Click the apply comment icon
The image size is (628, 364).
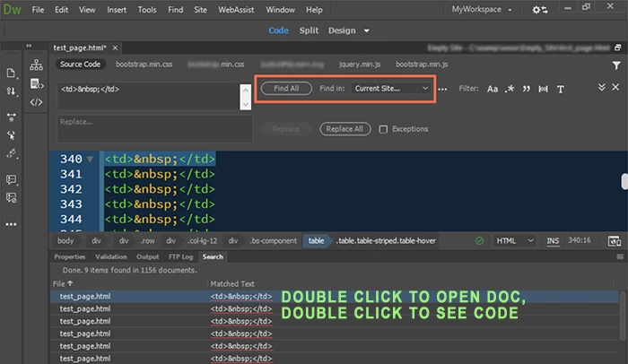(11, 179)
